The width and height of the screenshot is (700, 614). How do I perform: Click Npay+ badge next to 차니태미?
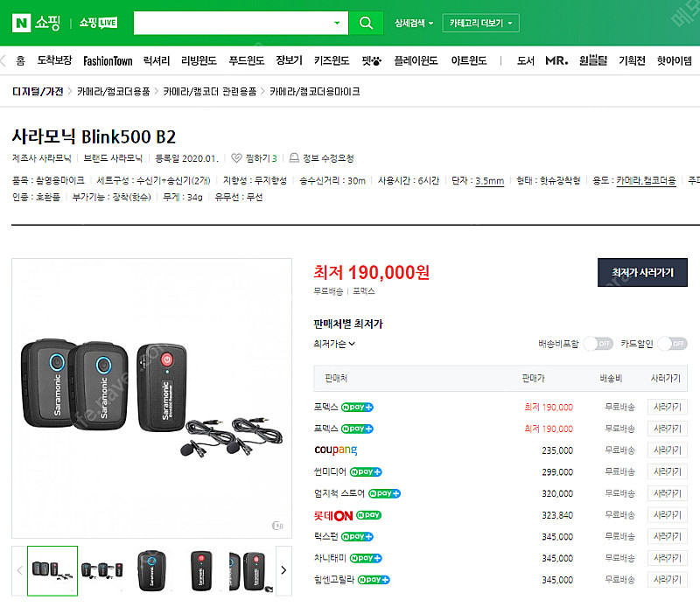366,558
